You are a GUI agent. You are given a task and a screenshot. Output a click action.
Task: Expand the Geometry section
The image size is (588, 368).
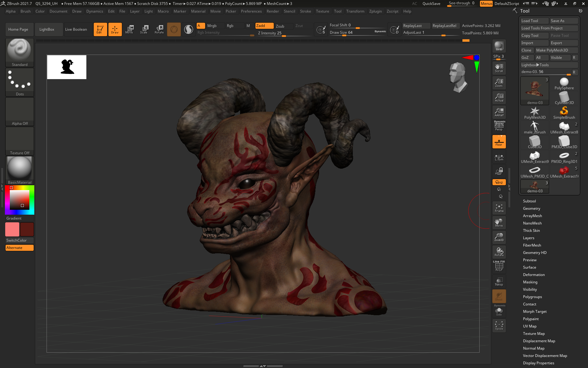pos(531,209)
